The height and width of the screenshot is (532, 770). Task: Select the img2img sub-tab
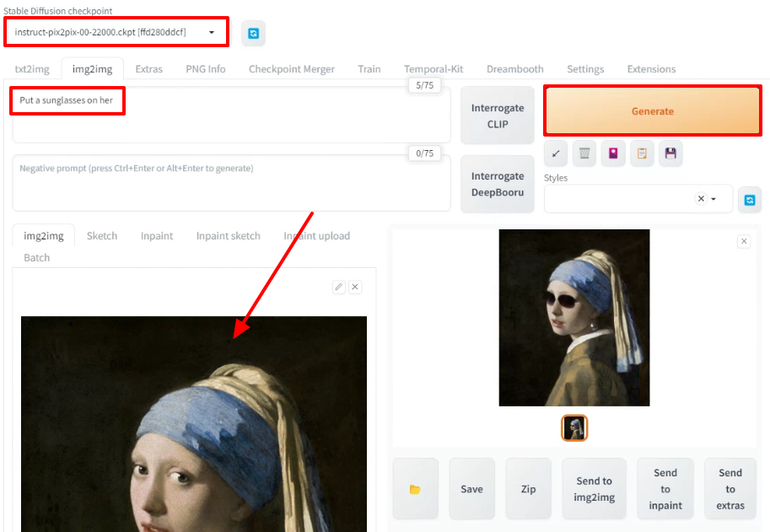tap(44, 235)
